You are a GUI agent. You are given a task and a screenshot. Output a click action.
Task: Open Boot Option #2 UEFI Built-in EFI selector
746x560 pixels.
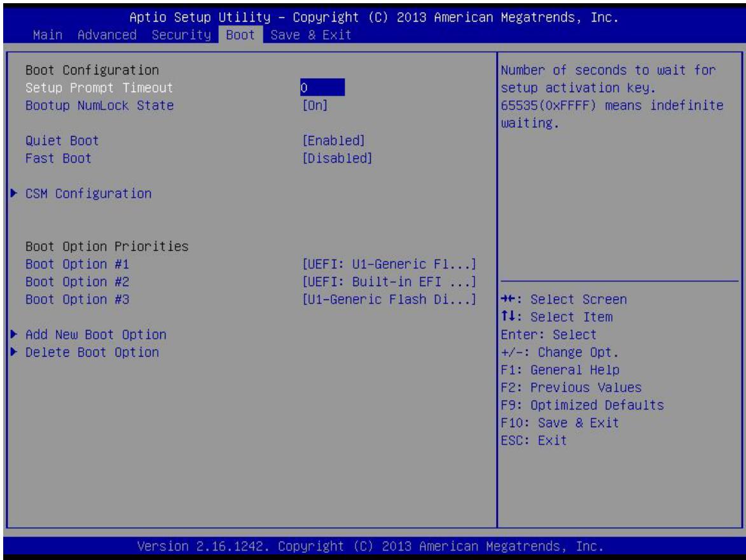[x=389, y=282]
